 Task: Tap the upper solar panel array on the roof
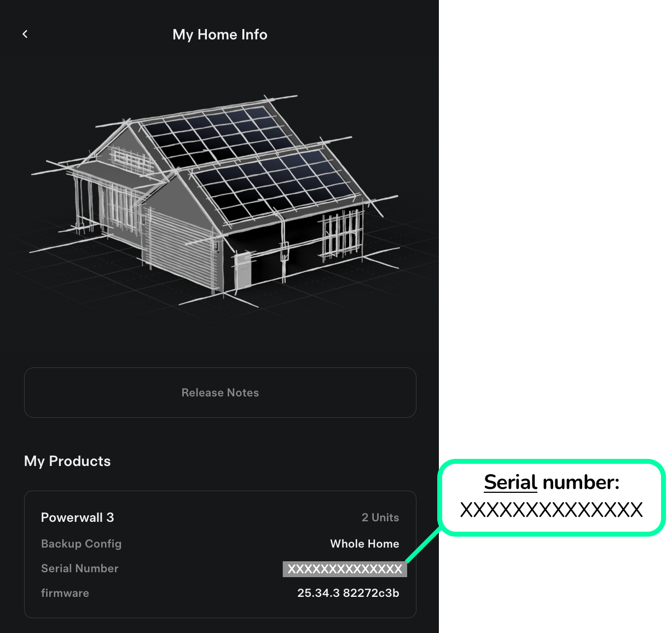click(219, 134)
